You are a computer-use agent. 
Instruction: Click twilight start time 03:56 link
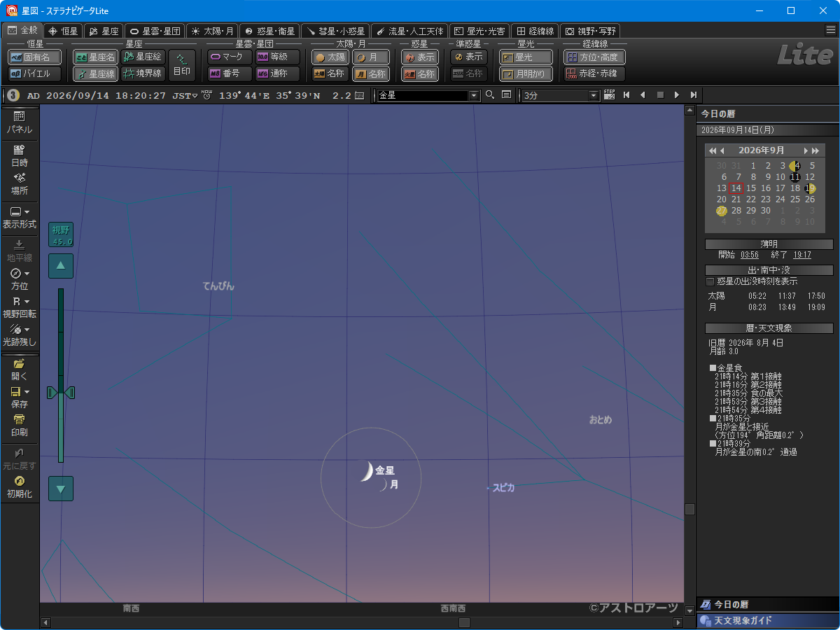[750, 255]
